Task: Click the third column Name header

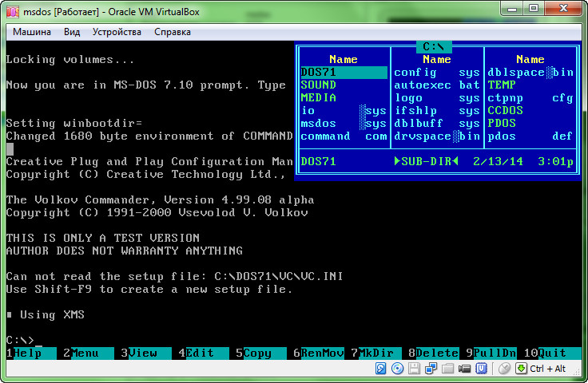Action: point(530,60)
